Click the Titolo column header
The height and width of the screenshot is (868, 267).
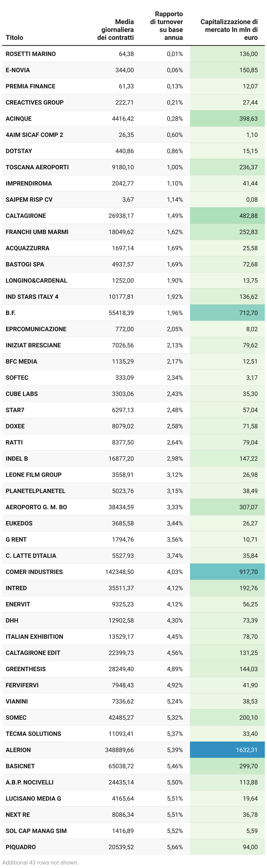14,37
